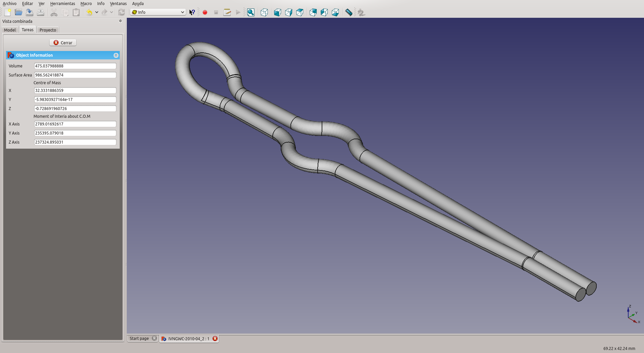Close the IVNGWC-2010-04_2 document tab

(x=215, y=339)
